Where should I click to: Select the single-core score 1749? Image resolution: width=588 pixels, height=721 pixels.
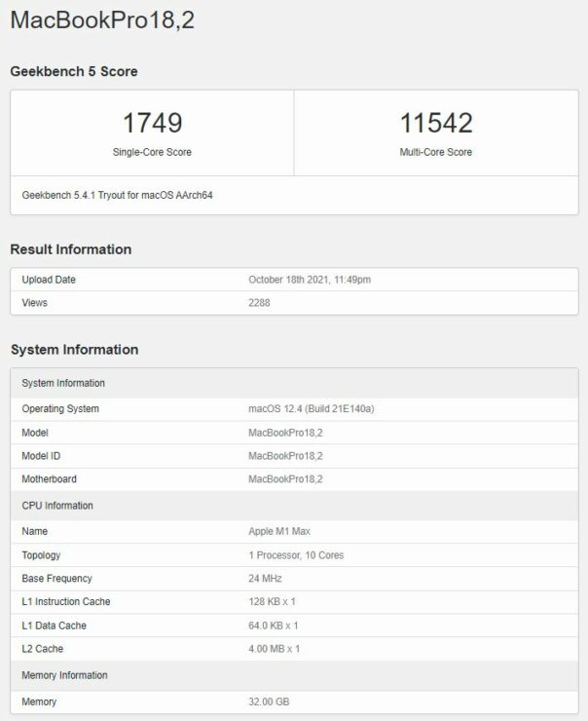click(153, 123)
